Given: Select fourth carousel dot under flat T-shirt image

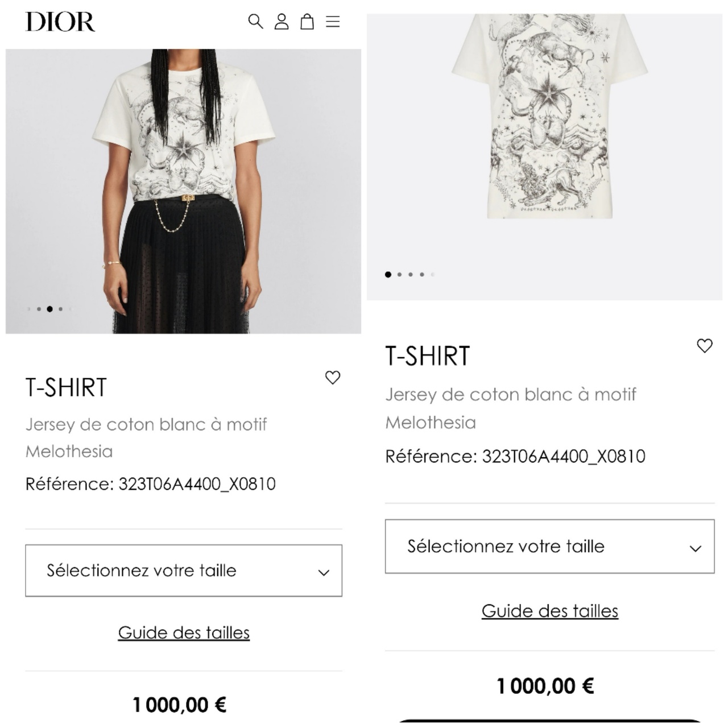Looking at the screenshot, I should pyautogui.click(x=422, y=275).
